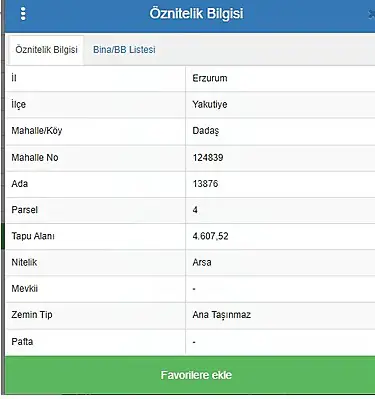The width and height of the screenshot is (375, 399).
Task: Click the Ada row label
Action: click(20, 184)
